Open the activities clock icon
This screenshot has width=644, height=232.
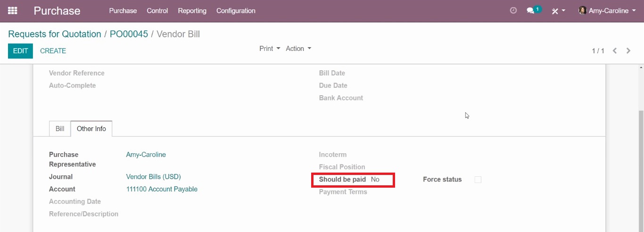513,10
